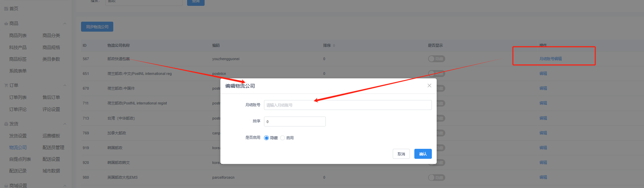Collapse the 商品 menu group chevron
This screenshot has height=188, width=644.
pos(65,24)
